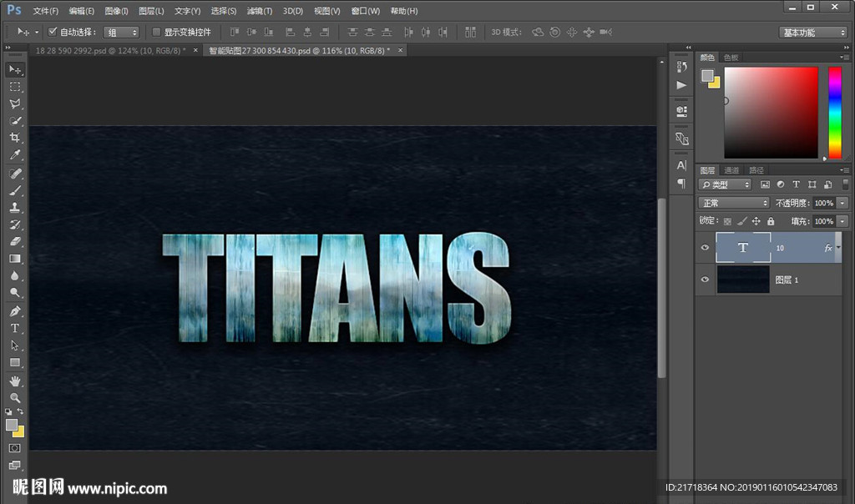Select the Horizontal Type tool in toolbox
The width and height of the screenshot is (855, 504).
15,328
